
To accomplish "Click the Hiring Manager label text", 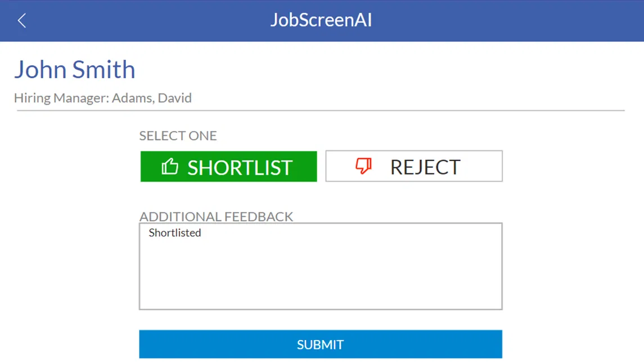I will coord(61,98).
